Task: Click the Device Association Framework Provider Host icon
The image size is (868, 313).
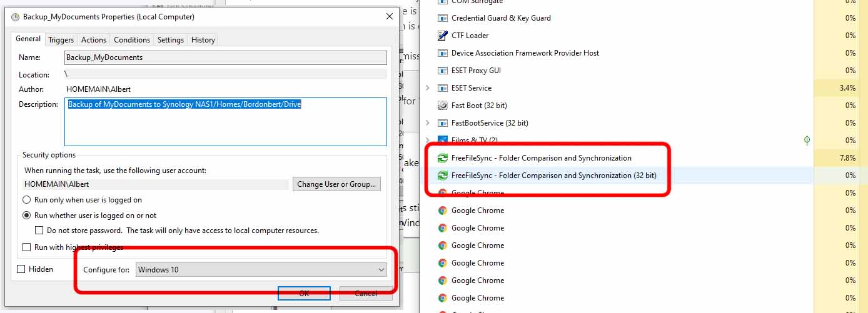Action: [x=443, y=53]
